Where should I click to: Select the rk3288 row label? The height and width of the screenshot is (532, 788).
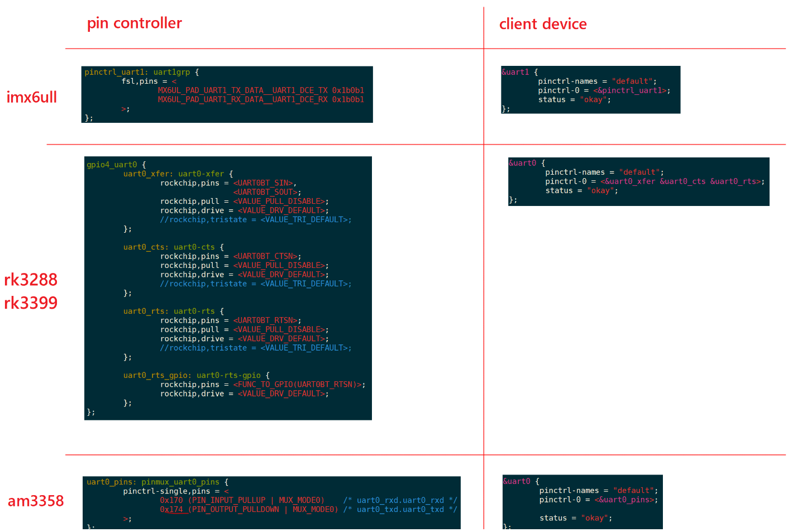31,280
